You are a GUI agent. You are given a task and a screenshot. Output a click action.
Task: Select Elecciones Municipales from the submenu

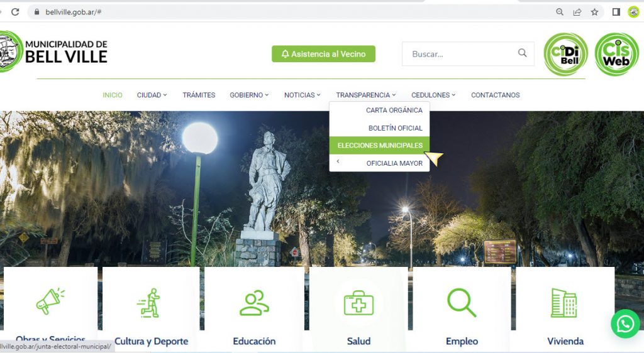(380, 145)
